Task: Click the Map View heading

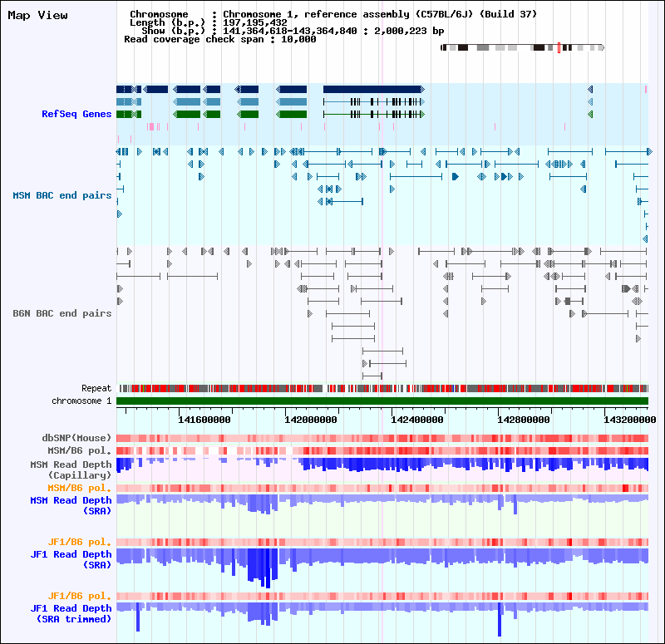Action: tap(37, 15)
